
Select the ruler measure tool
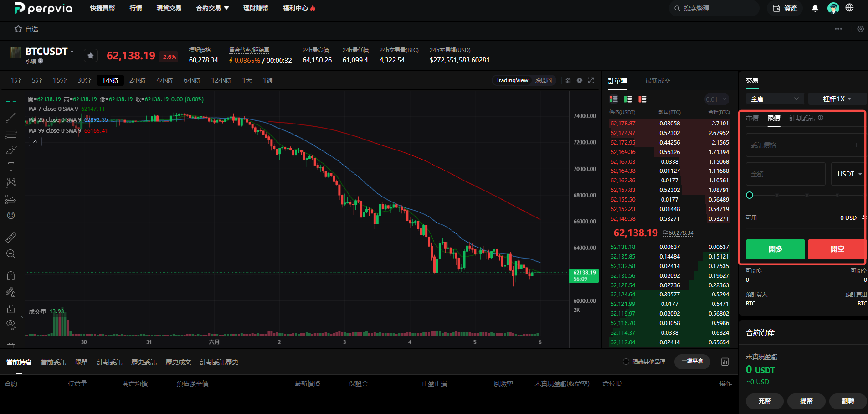[x=11, y=237]
